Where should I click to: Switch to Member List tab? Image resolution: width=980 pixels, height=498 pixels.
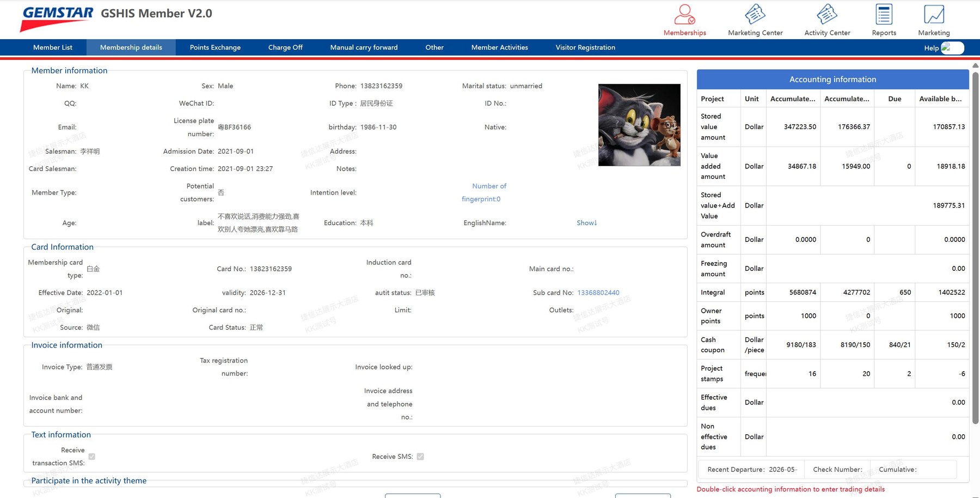pos(53,47)
